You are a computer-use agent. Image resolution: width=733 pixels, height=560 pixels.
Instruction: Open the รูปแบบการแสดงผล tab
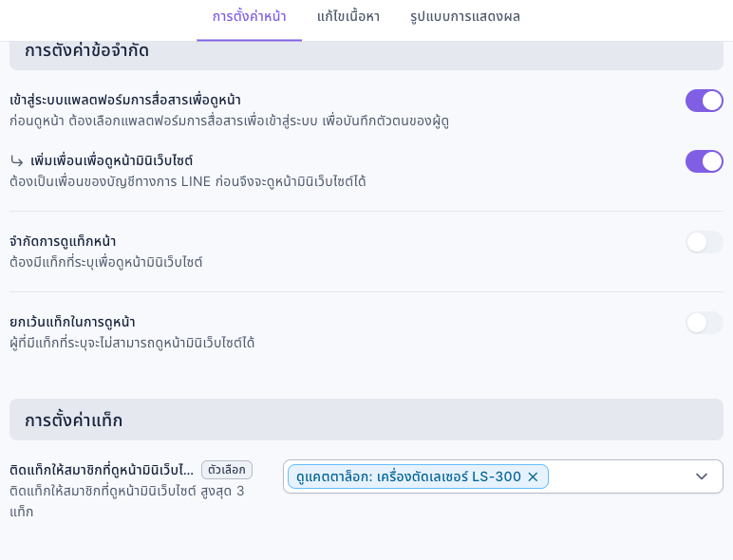pyautogui.click(x=465, y=17)
